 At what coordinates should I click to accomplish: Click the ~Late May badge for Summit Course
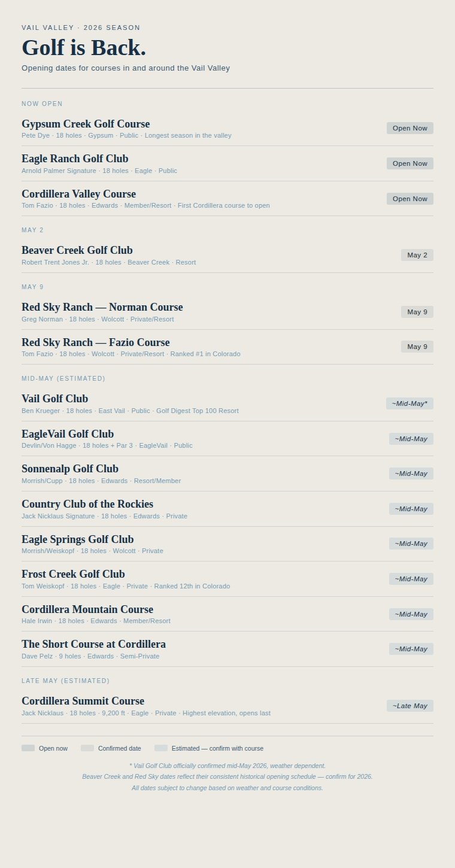pyautogui.click(x=409, y=706)
